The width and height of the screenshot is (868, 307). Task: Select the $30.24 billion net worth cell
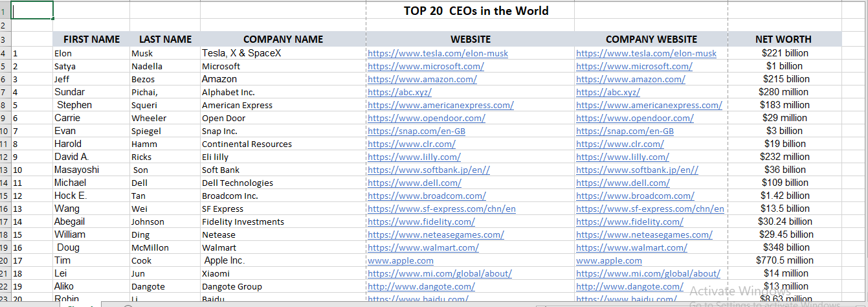pos(785,222)
